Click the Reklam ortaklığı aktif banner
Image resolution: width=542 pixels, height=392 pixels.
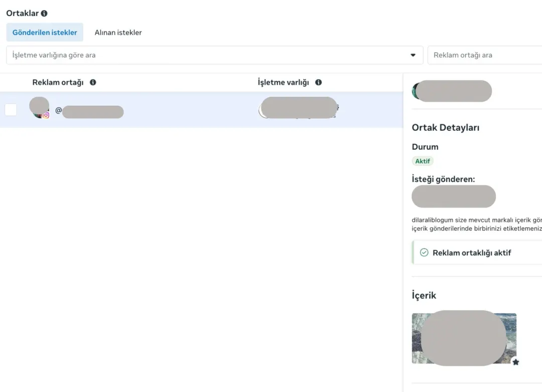pos(477,253)
